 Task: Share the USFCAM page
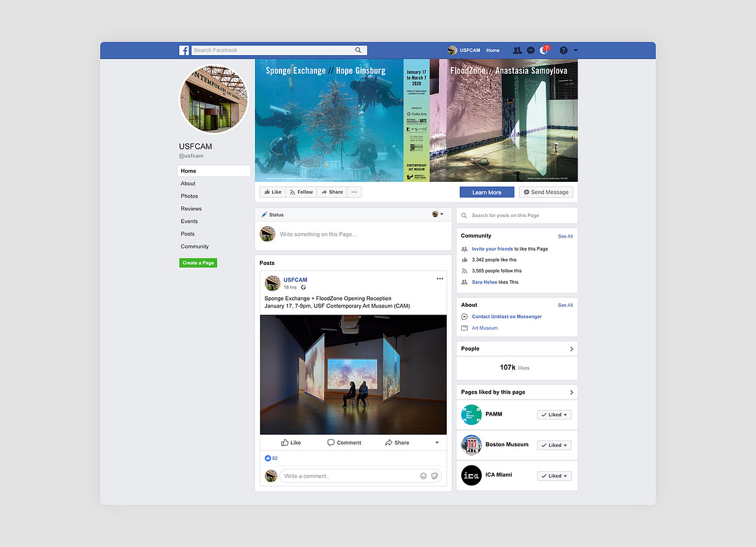[332, 192]
